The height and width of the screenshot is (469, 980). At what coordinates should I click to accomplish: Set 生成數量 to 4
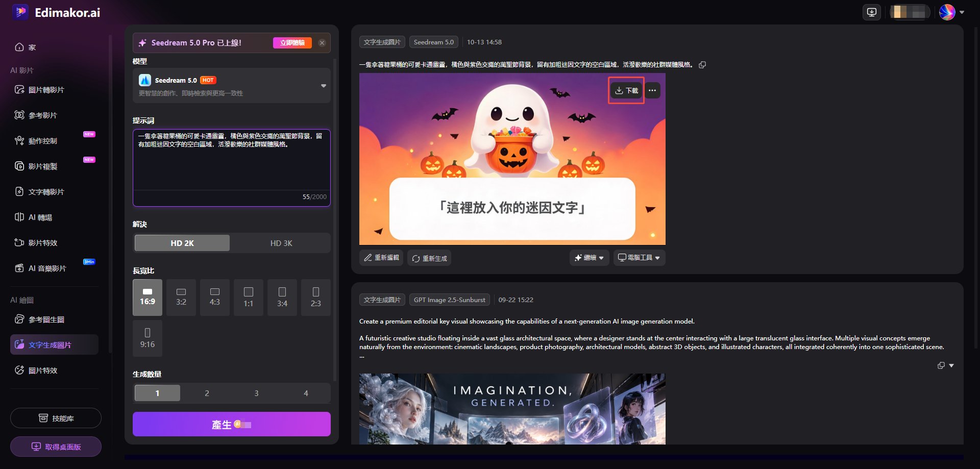(306, 393)
